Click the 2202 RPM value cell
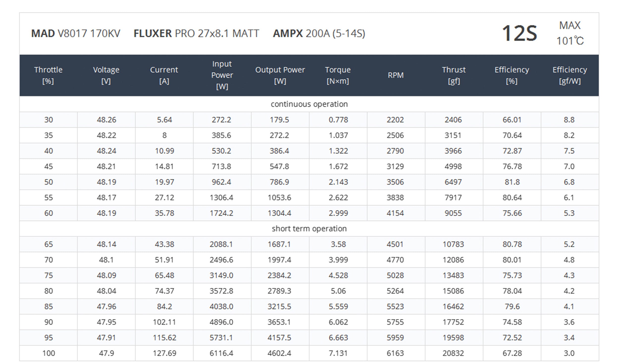 click(395, 120)
